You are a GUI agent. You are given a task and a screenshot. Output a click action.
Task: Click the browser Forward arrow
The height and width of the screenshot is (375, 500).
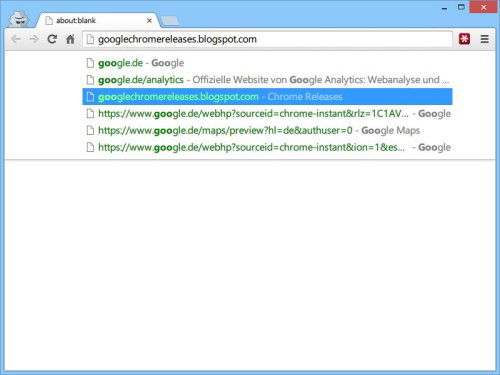pos(34,39)
